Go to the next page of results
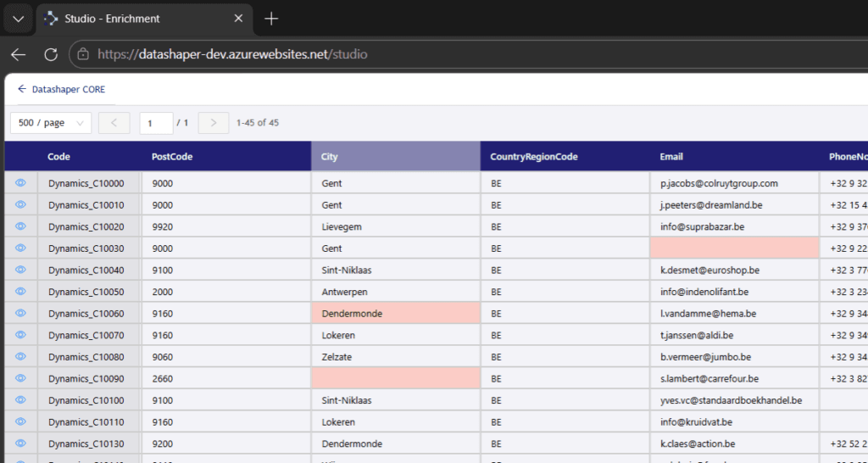Viewport: 868px width, 463px height. [214, 123]
